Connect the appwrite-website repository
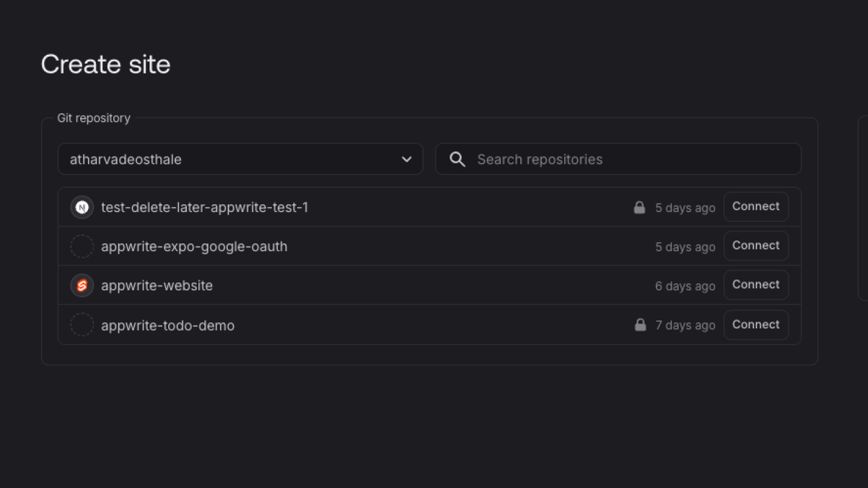The height and width of the screenshot is (488, 868). tap(755, 285)
